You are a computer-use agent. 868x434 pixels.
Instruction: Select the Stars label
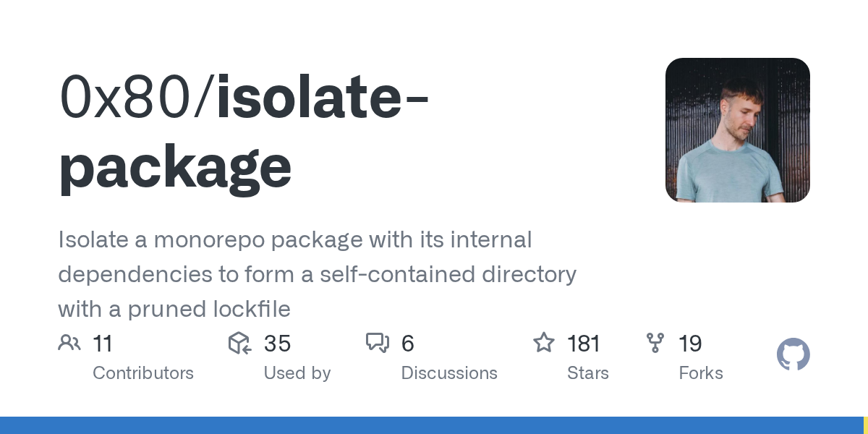[588, 373]
